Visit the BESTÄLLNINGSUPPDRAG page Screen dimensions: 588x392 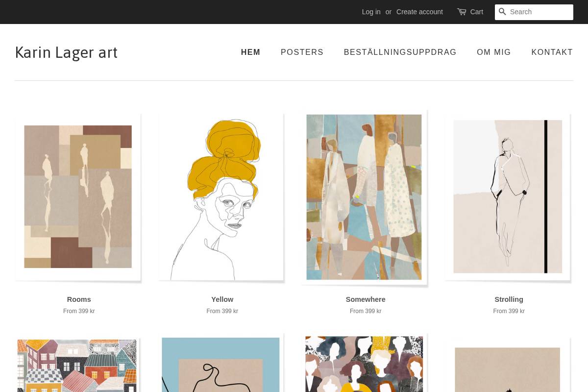coord(400,52)
